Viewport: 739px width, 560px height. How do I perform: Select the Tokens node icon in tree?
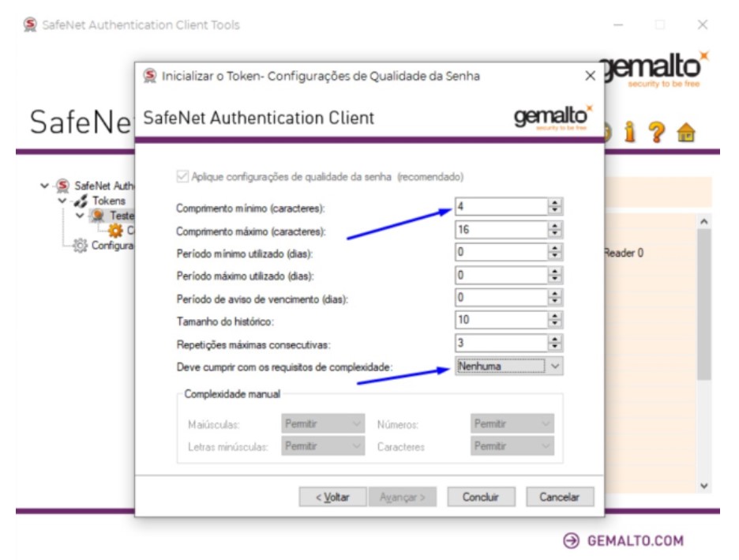point(80,201)
